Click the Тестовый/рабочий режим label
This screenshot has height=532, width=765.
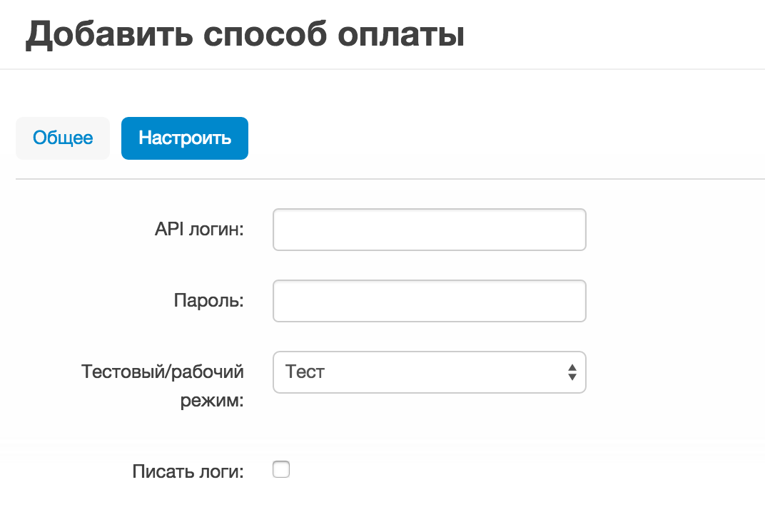[x=163, y=386]
